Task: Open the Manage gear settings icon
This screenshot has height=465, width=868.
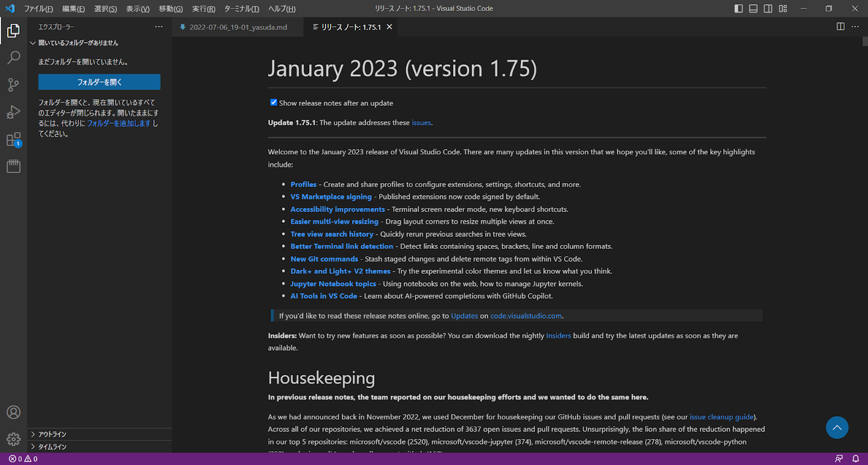Action: click(13, 439)
